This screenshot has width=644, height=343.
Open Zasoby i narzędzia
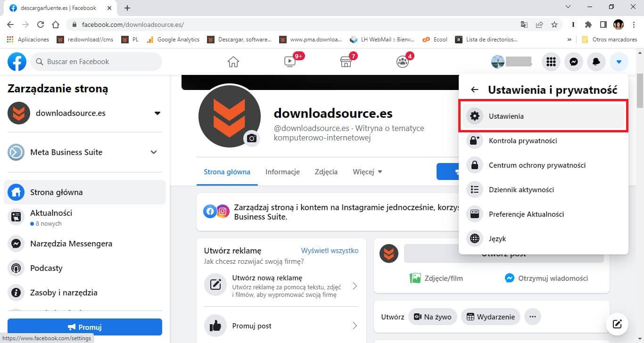[x=85, y=293]
